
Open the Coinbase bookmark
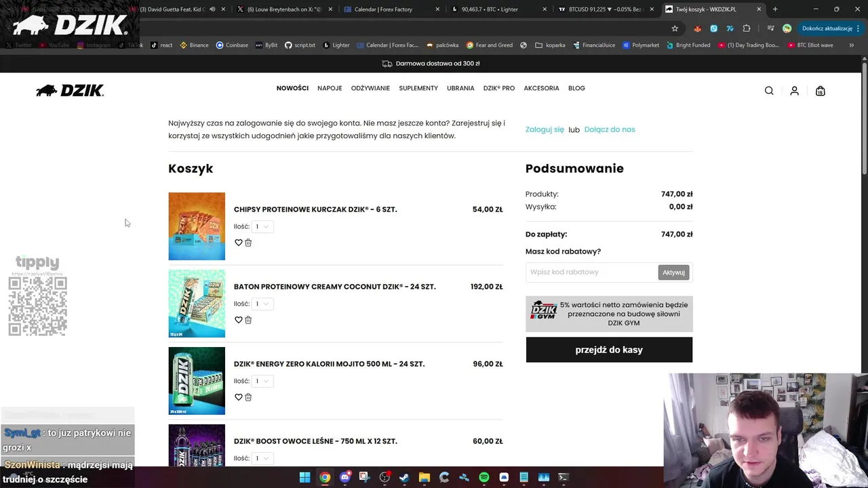[232, 45]
